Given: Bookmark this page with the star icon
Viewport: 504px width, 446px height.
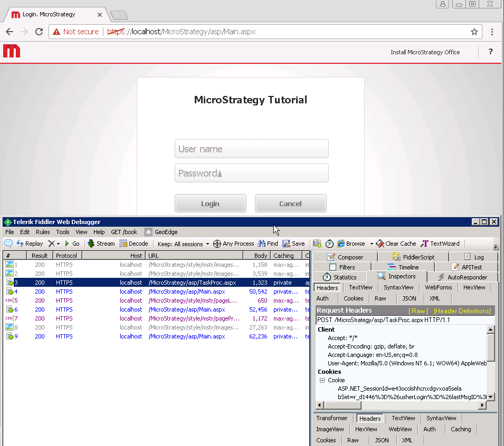Looking at the screenshot, I should [474, 32].
